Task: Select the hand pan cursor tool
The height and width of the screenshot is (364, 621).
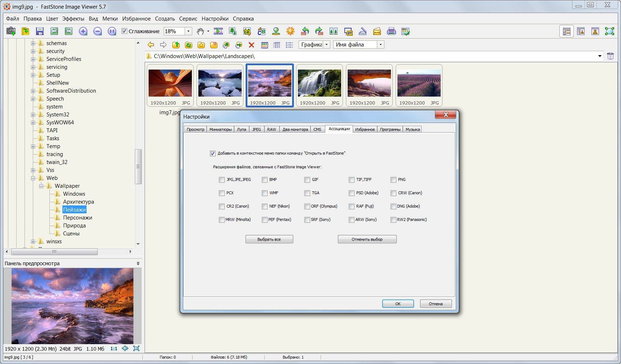Action: (x=201, y=31)
